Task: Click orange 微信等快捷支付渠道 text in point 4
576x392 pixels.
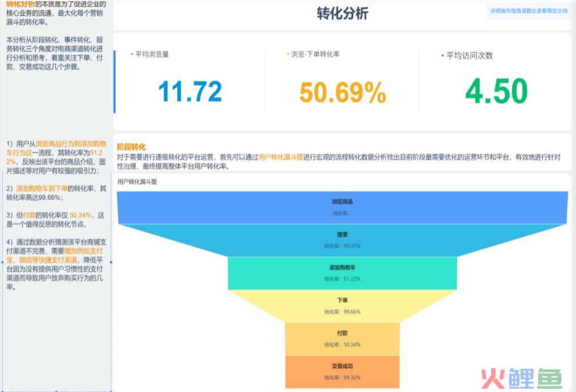Action: (x=48, y=260)
